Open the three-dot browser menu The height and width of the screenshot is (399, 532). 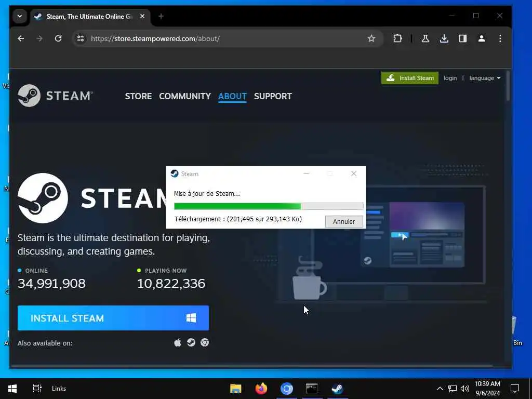(x=500, y=38)
